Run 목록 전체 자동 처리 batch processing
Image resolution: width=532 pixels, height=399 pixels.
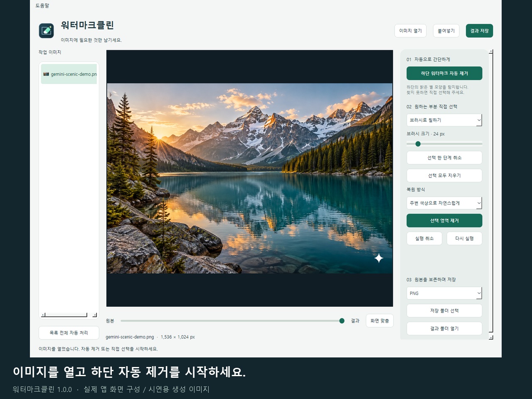pyautogui.click(x=69, y=333)
